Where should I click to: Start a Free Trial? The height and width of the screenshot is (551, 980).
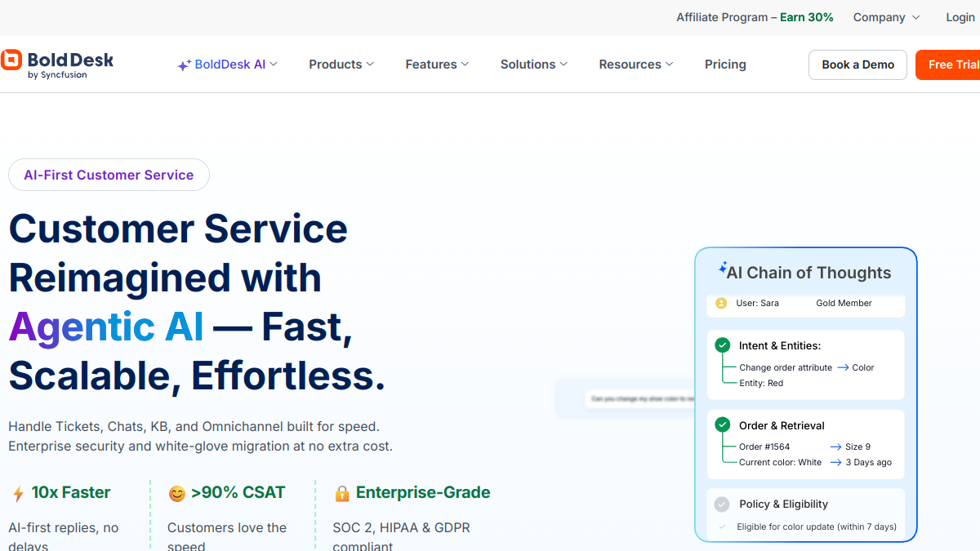coord(948,64)
